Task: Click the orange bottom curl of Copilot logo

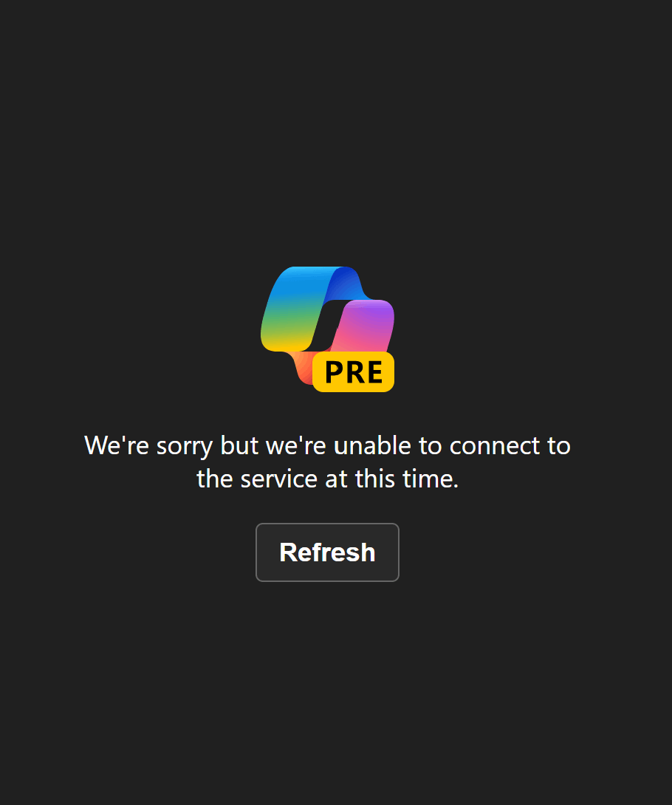Action: pos(303,366)
